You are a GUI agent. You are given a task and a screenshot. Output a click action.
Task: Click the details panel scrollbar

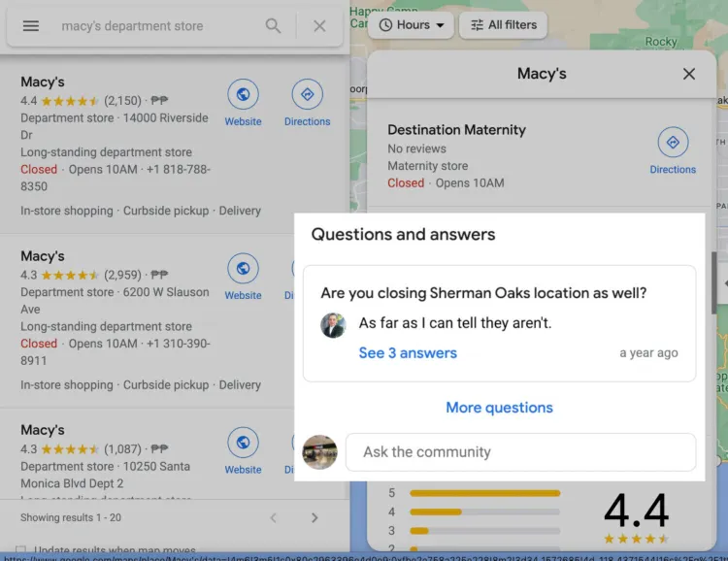point(713,282)
